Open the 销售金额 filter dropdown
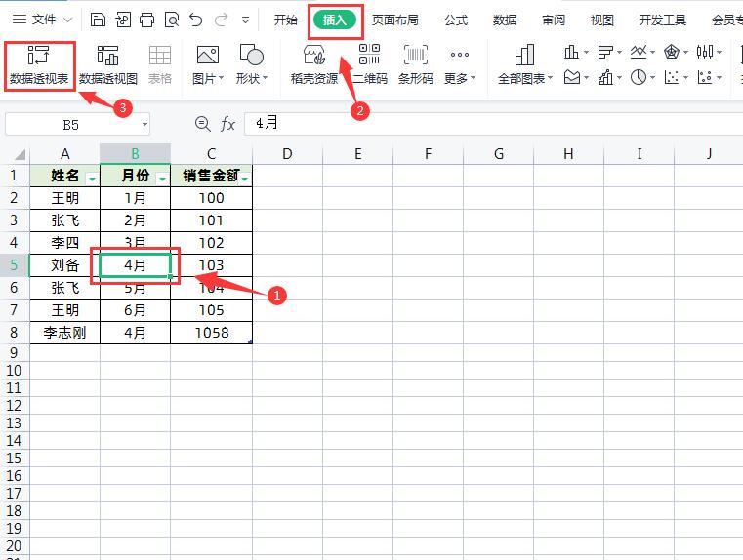This screenshot has width=743, height=560. tap(245, 179)
